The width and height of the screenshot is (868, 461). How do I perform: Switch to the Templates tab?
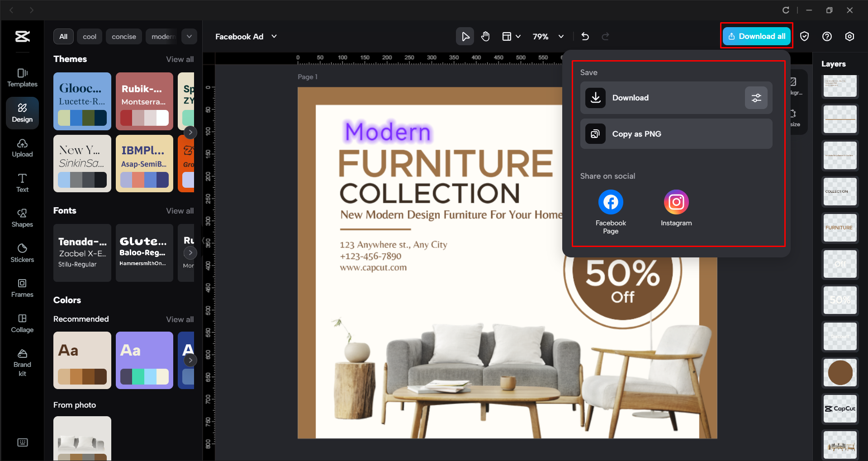point(22,78)
